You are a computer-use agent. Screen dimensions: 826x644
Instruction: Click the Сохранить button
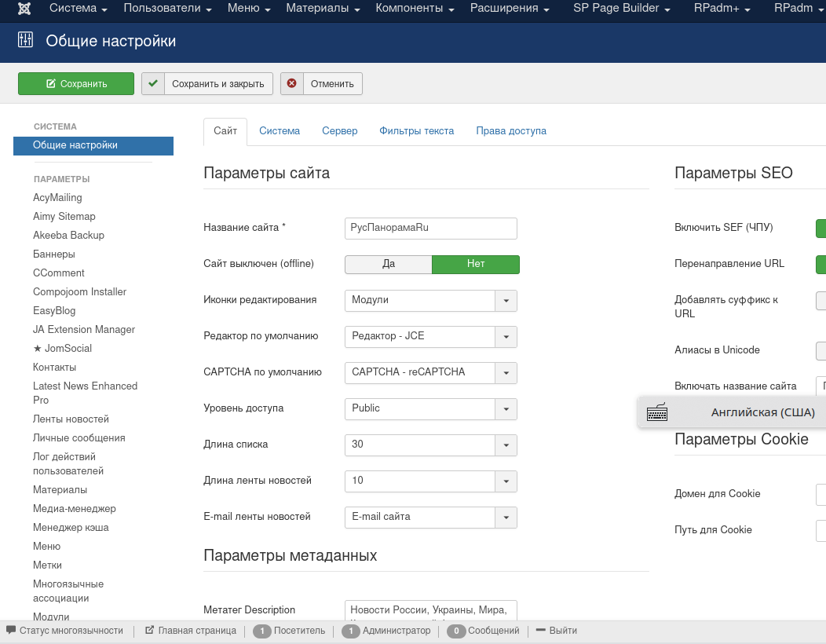(x=75, y=83)
